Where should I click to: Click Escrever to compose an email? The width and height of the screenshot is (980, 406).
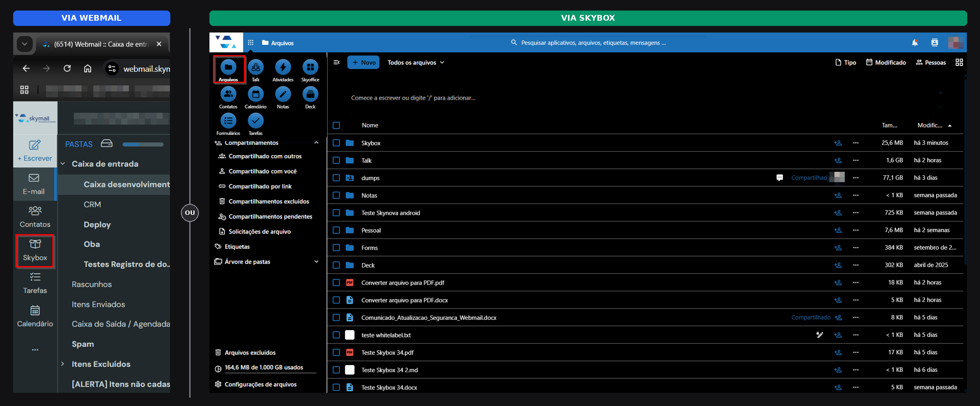click(35, 151)
